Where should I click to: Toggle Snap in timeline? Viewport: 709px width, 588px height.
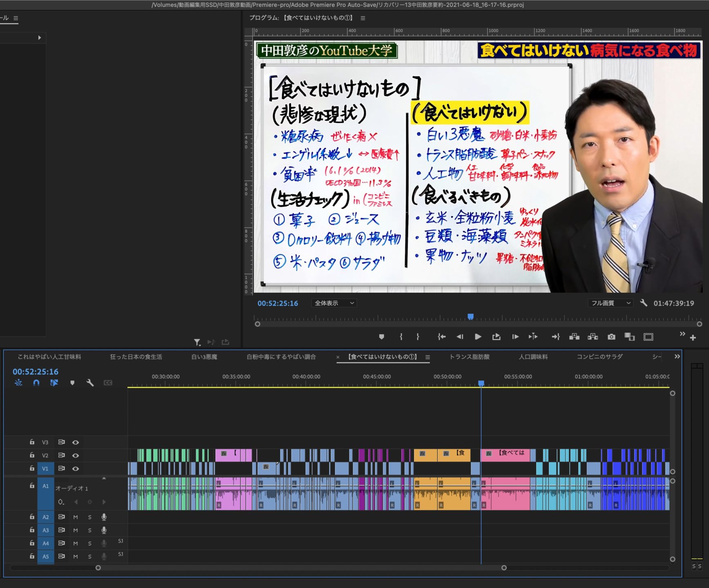[36, 383]
